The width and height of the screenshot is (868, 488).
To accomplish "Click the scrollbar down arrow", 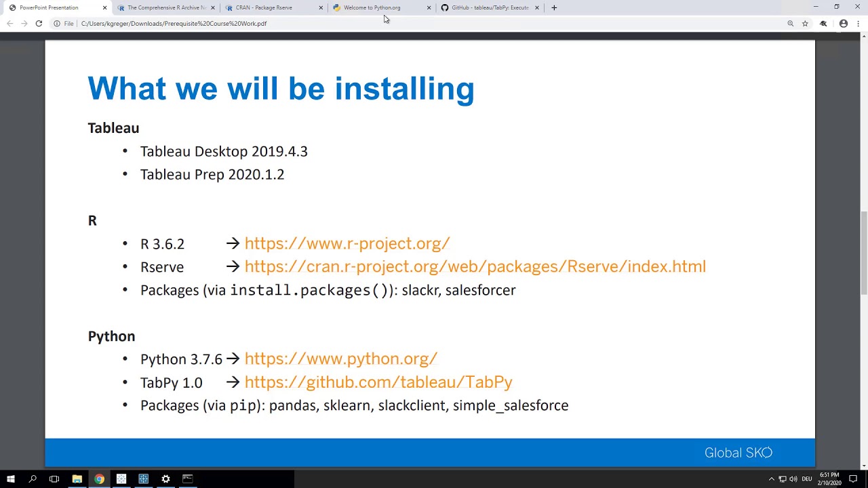I will click(x=863, y=466).
